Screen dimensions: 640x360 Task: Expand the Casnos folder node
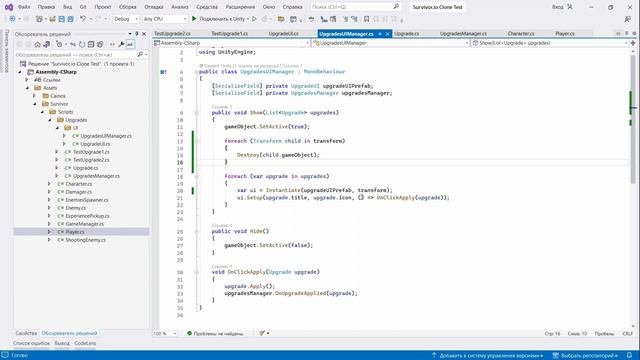pos(35,96)
